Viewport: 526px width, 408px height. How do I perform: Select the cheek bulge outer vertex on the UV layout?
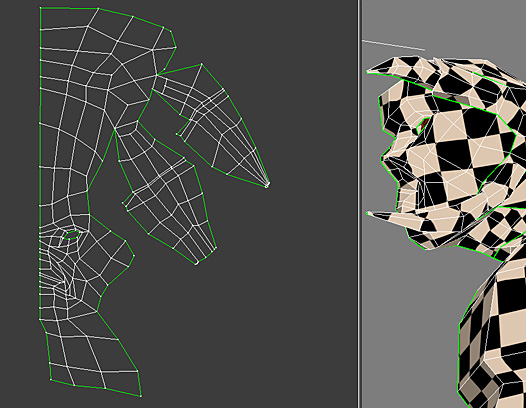tap(134, 256)
